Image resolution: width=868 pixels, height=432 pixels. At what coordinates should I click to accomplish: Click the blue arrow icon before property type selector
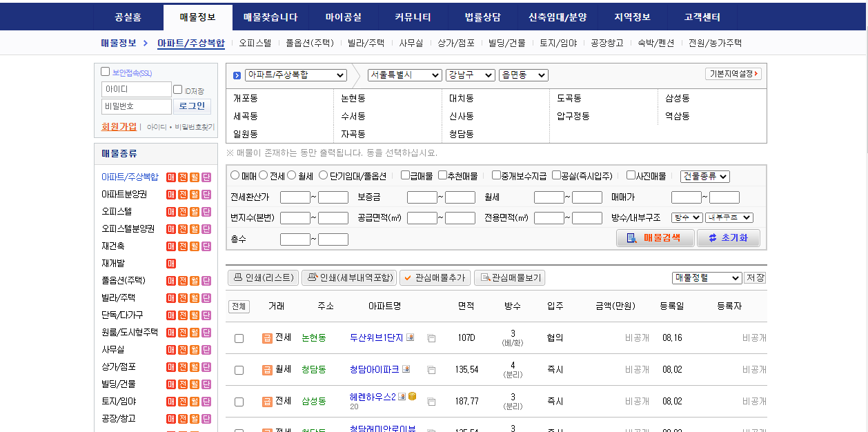click(237, 75)
